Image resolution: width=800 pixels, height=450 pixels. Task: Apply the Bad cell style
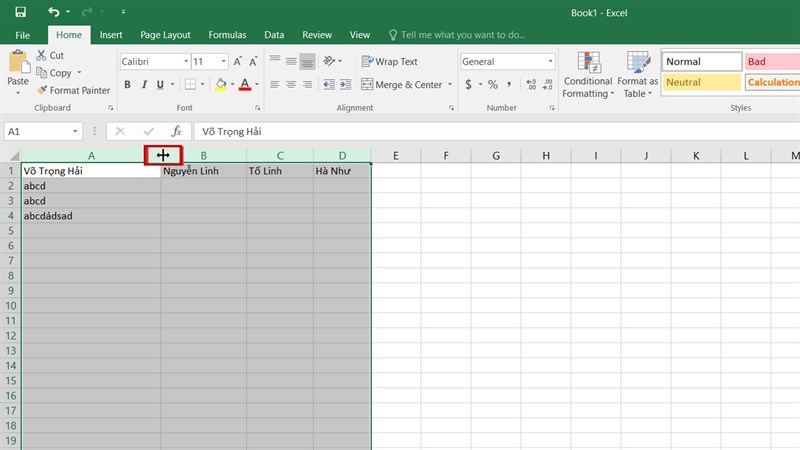pos(772,62)
